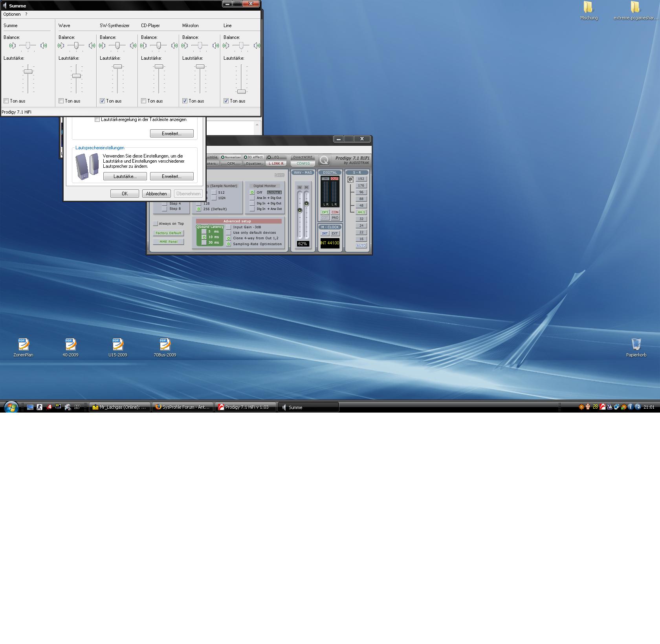
Task: Toggle the L LINK R button
Action: pos(276,163)
